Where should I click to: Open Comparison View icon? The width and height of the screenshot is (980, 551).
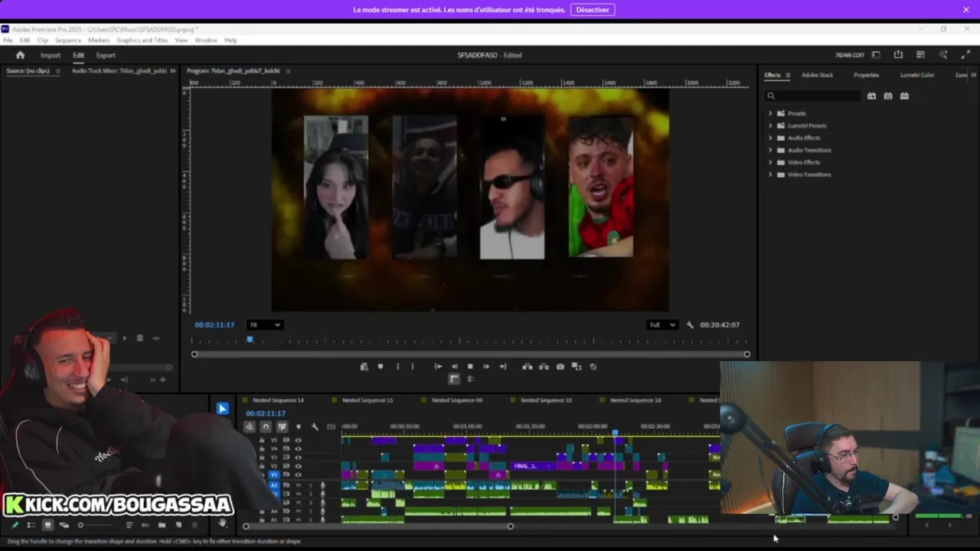[577, 367]
